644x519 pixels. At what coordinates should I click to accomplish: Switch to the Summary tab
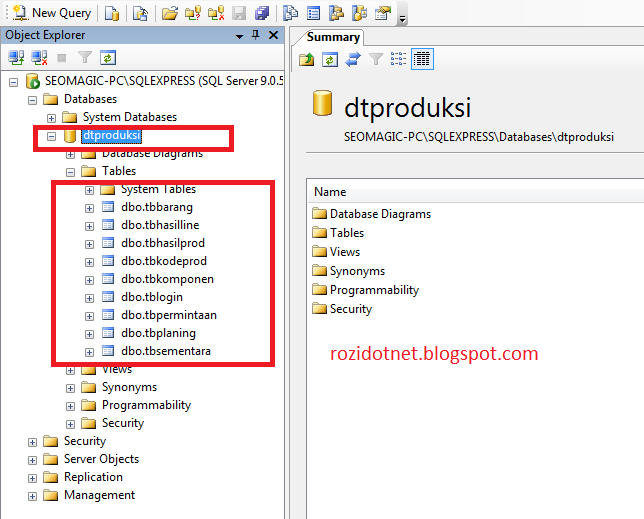pyautogui.click(x=333, y=37)
